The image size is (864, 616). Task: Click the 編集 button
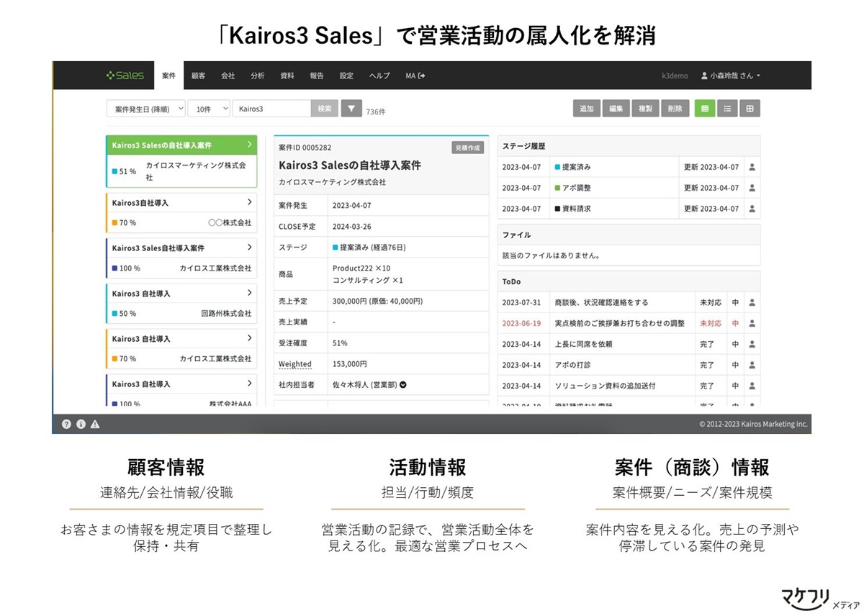(x=616, y=109)
